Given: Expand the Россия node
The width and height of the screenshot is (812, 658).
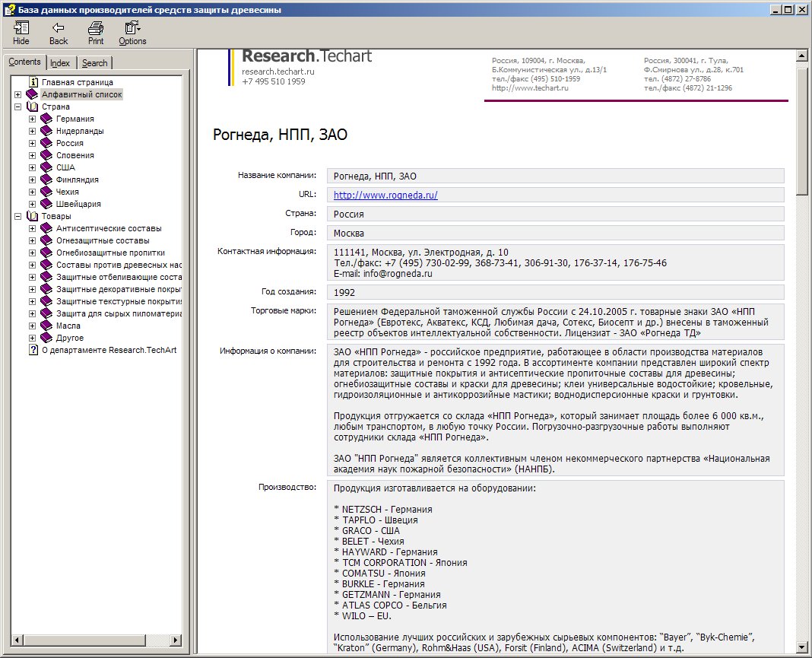Looking at the screenshot, I should pos(32,143).
